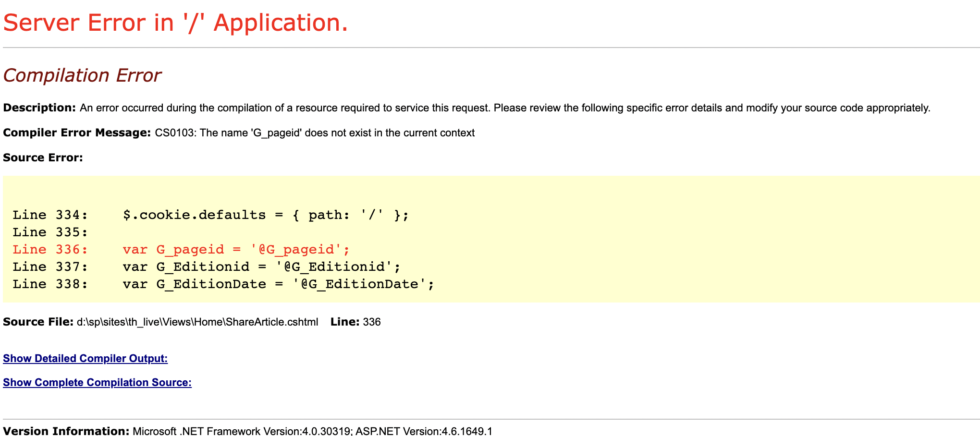Click the line number 336 after Source File

tap(372, 322)
